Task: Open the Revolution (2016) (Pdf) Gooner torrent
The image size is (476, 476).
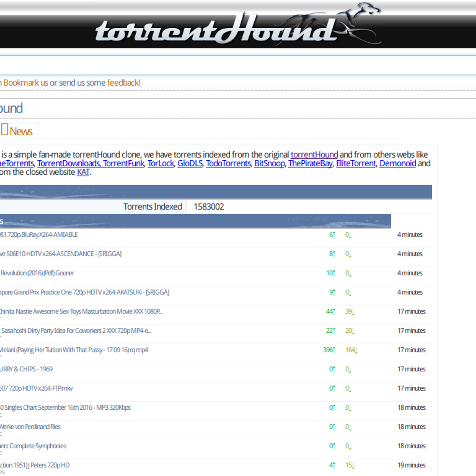Action: (37, 273)
